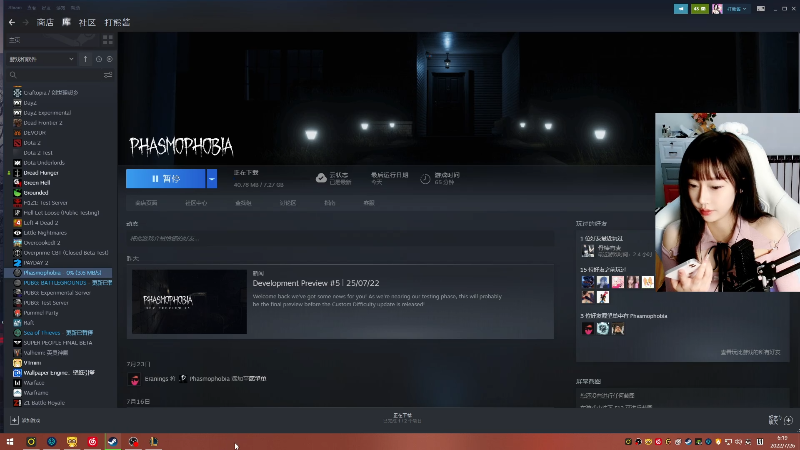Click the Z1 Battle Royale icon
The image size is (800, 450).
tap(17, 403)
